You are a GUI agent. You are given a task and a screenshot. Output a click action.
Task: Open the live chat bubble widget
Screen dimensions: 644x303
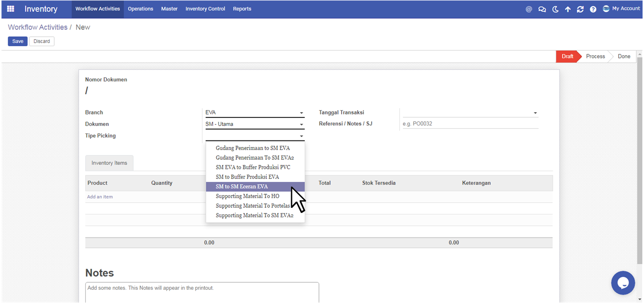[623, 283]
